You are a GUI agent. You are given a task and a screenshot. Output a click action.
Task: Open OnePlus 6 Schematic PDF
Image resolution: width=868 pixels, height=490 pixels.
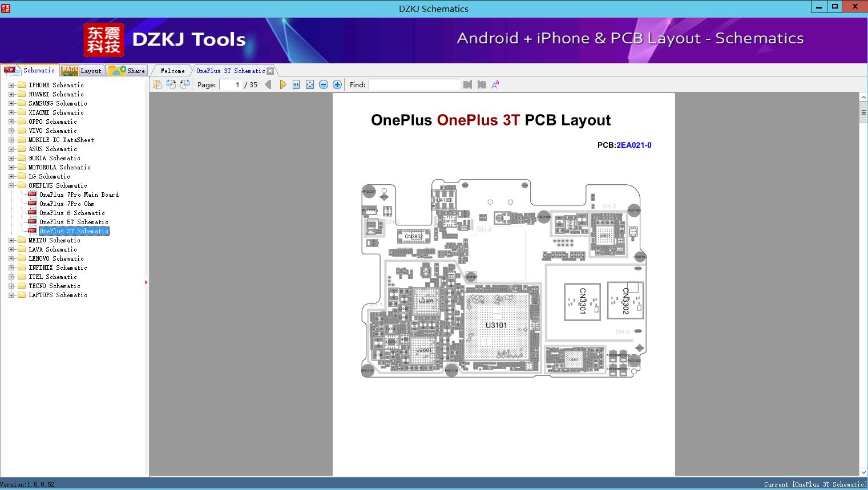click(72, 213)
